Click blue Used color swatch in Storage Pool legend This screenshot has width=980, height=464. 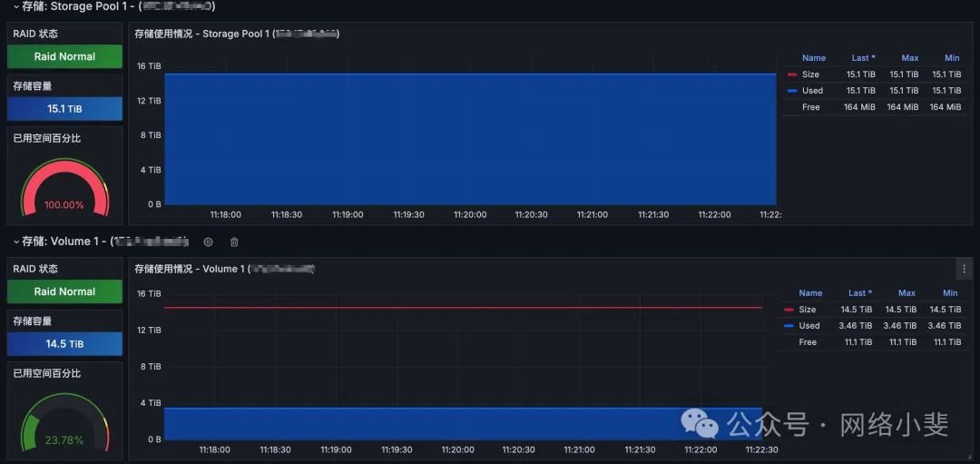pyautogui.click(x=792, y=91)
